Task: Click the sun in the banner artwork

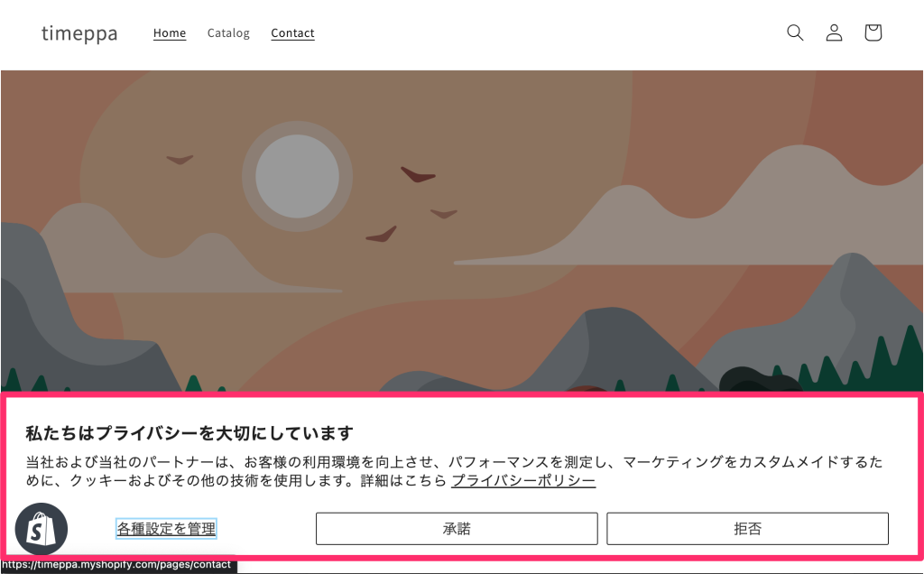Action: (x=298, y=174)
